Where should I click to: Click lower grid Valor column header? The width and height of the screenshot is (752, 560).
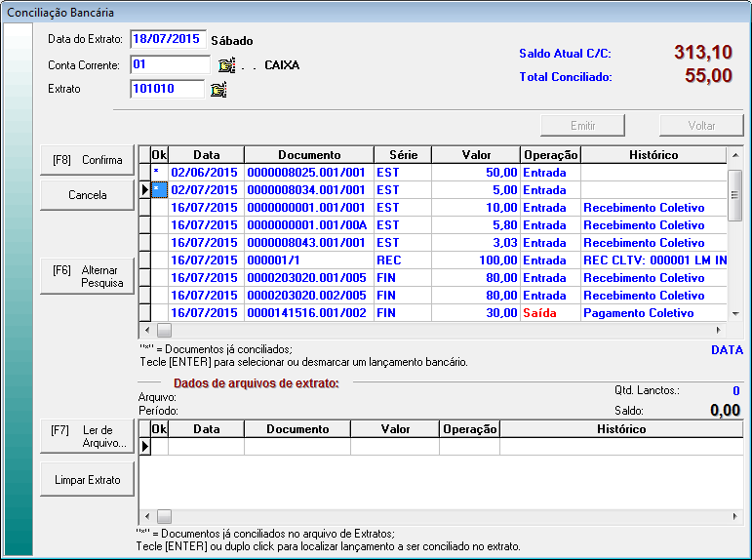(x=395, y=429)
